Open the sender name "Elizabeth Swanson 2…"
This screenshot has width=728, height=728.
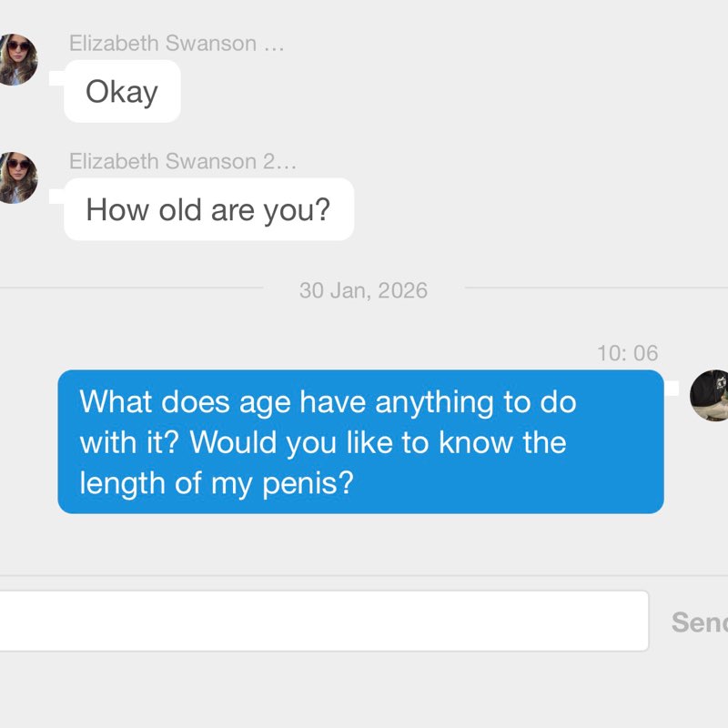coord(182,162)
